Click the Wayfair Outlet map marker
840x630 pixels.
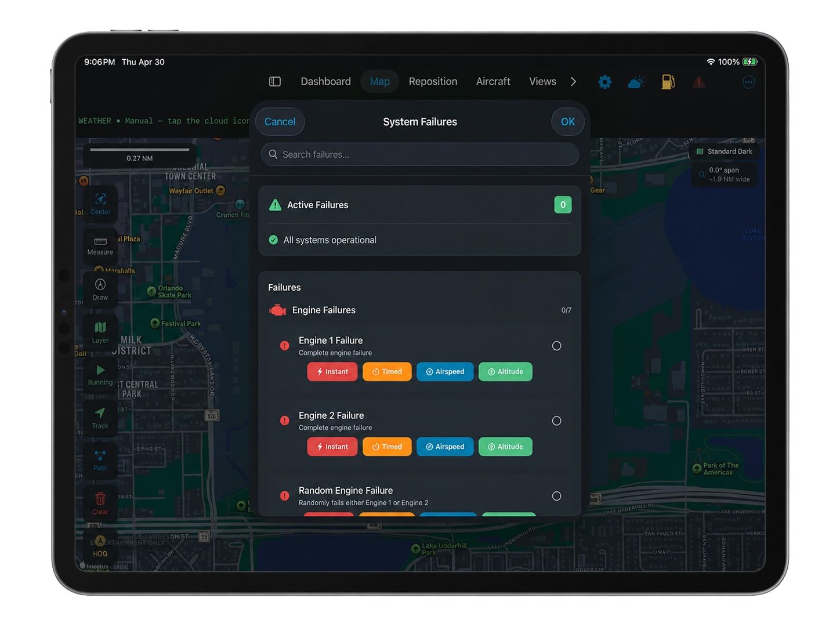click(x=220, y=190)
